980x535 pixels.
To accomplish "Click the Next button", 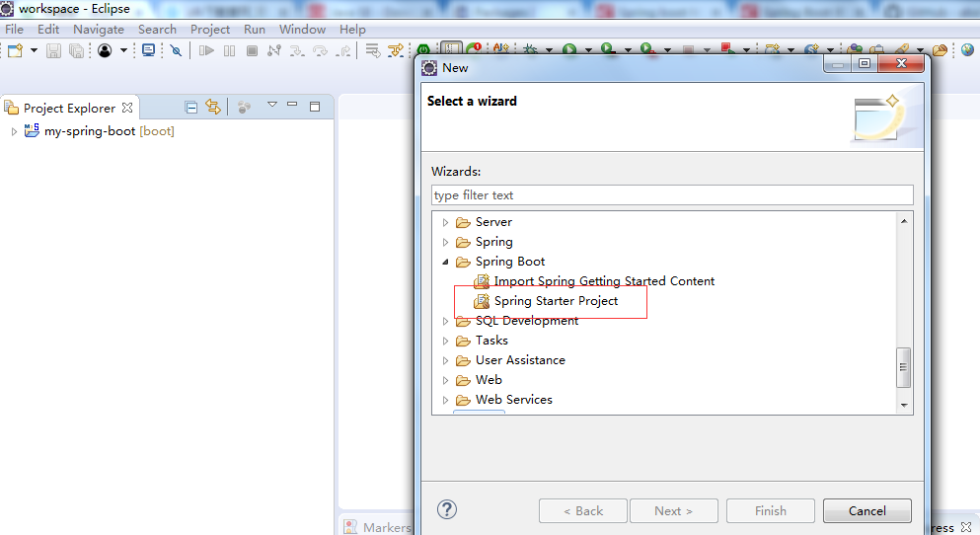I will pos(674,511).
